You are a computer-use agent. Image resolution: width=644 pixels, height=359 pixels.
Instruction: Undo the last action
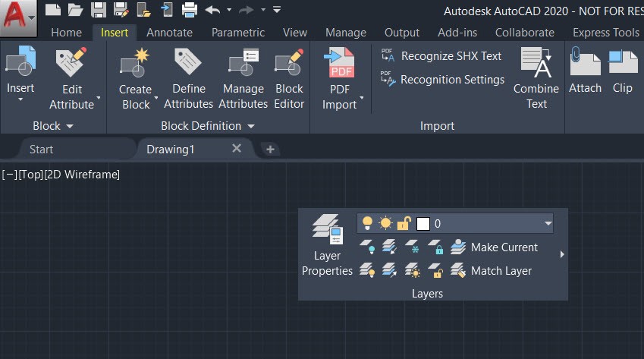212,9
